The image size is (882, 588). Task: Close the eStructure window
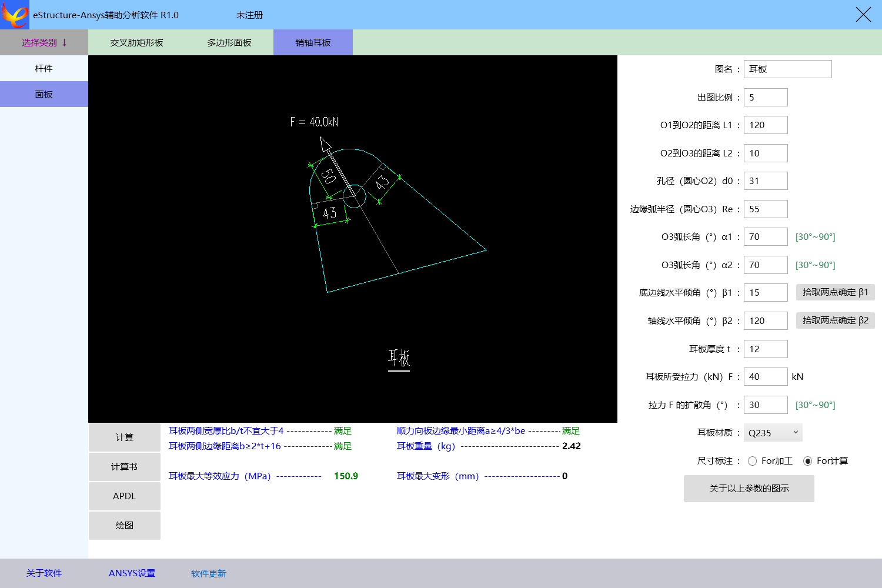click(x=863, y=15)
